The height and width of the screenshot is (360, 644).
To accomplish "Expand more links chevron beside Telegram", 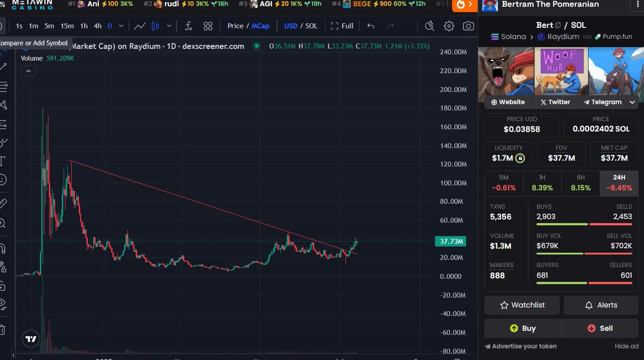I will click(x=632, y=102).
